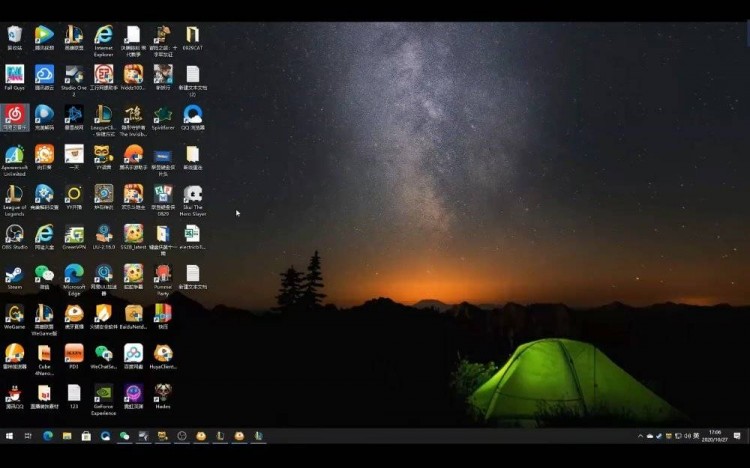Select the Hades game icon
750x468 pixels.
point(163,393)
